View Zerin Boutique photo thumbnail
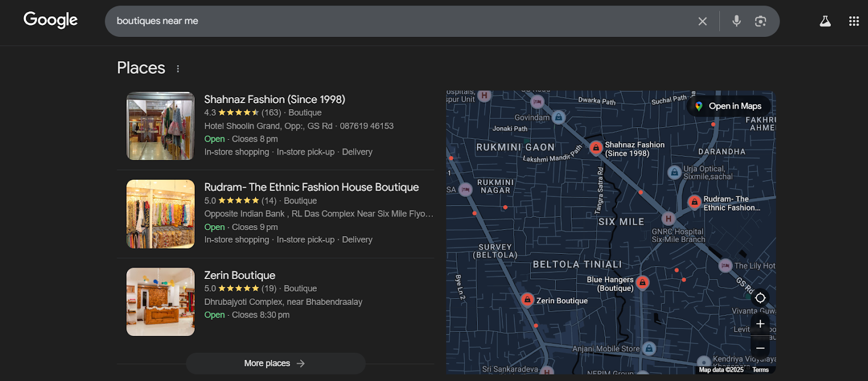 [161, 302]
